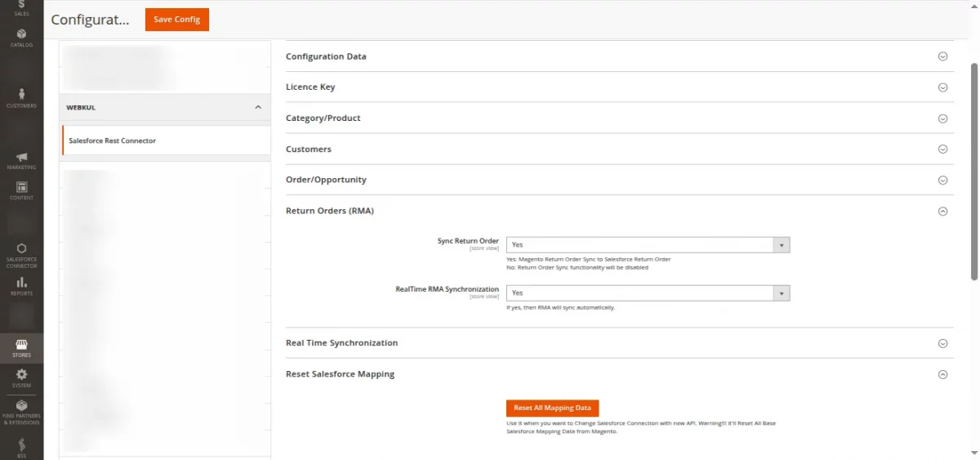Screen dimensions: 980x460
Task: Open the RealTime RMA Synchronization dropdown
Action: (648, 293)
